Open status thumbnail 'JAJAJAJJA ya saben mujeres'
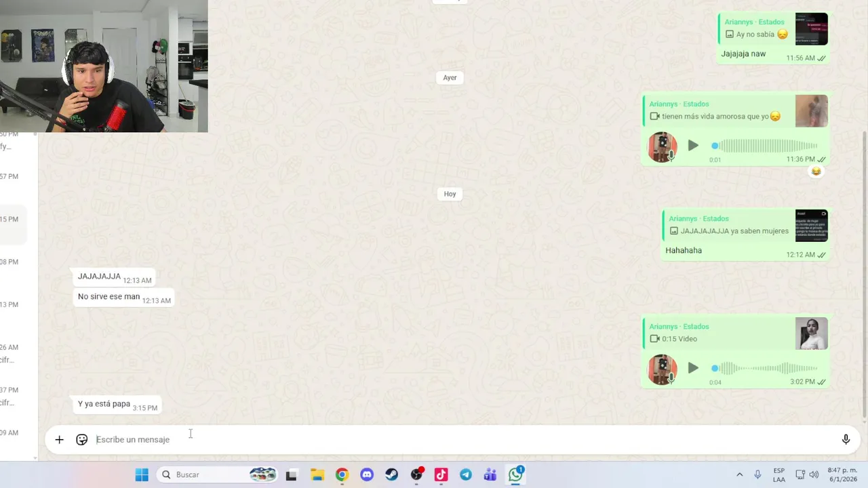The image size is (868, 488). click(x=812, y=226)
